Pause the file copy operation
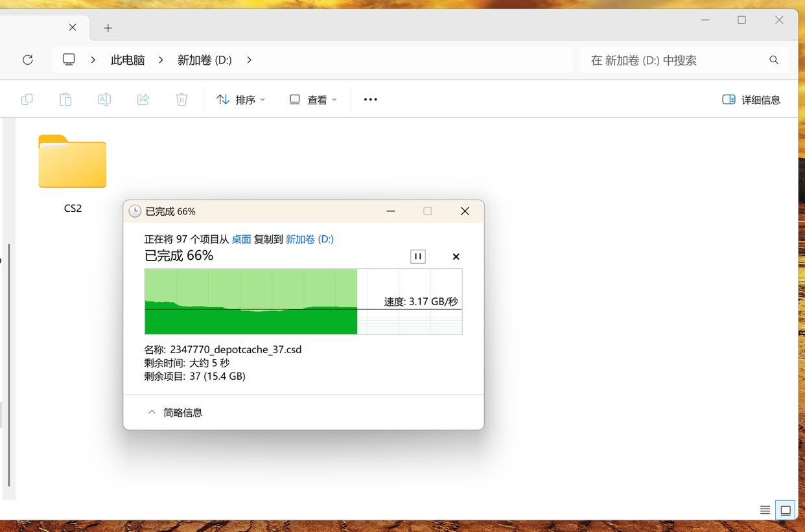Viewport: 805px width, 532px height. coord(418,257)
